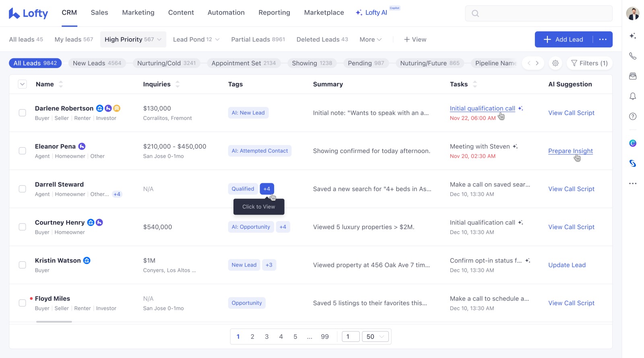Click the search magnifier icon

475,13
